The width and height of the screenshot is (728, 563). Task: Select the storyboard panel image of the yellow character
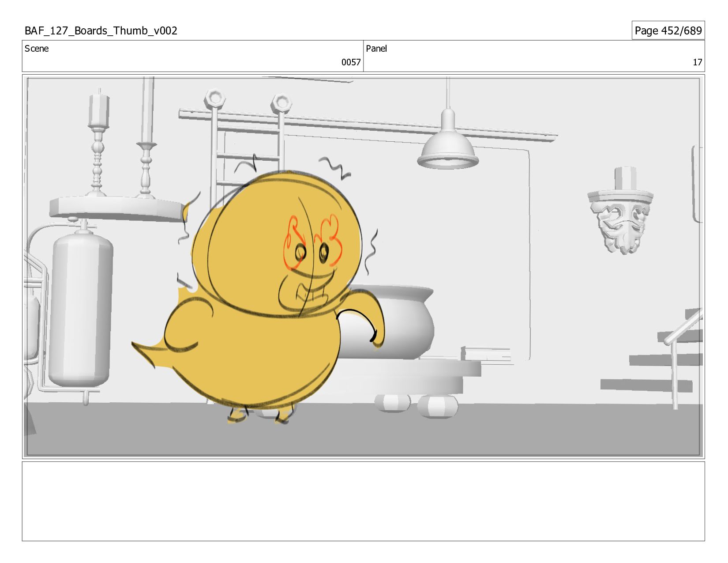pos(364,267)
